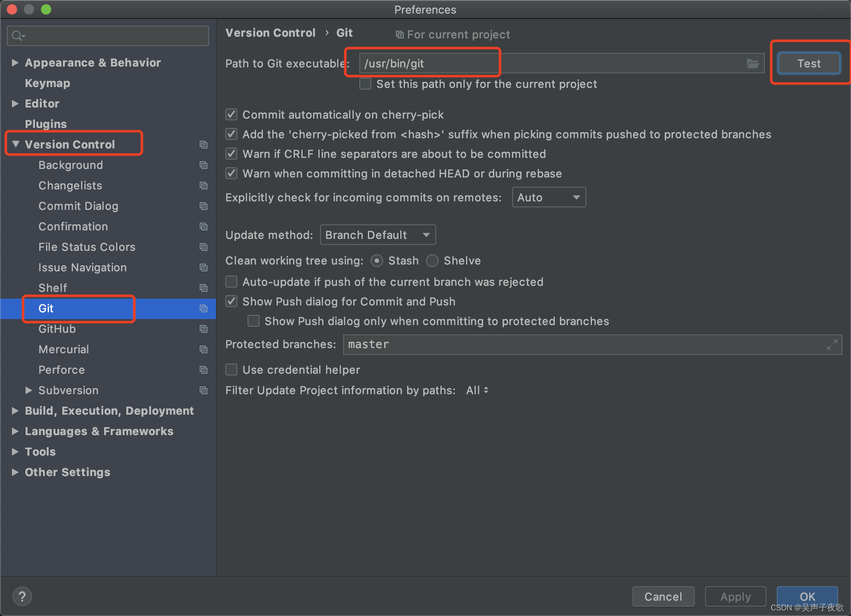Select the Git submenu item
This screenshot has height=616, width=851.
tap(47, 308)
